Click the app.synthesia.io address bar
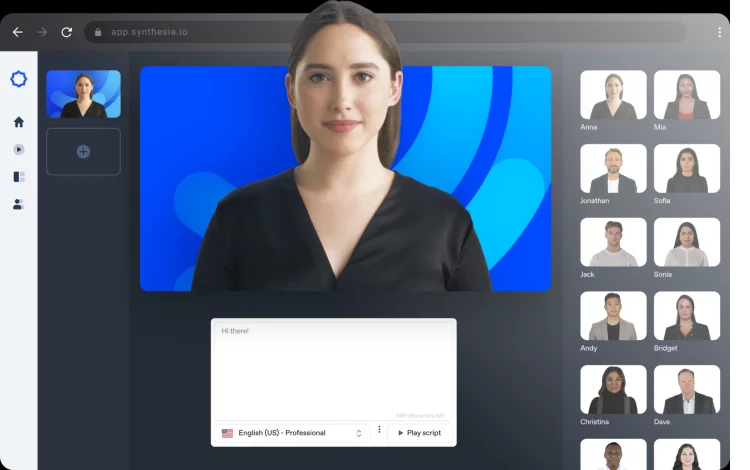This screenshot has width=750, height=470. point(385,32)
